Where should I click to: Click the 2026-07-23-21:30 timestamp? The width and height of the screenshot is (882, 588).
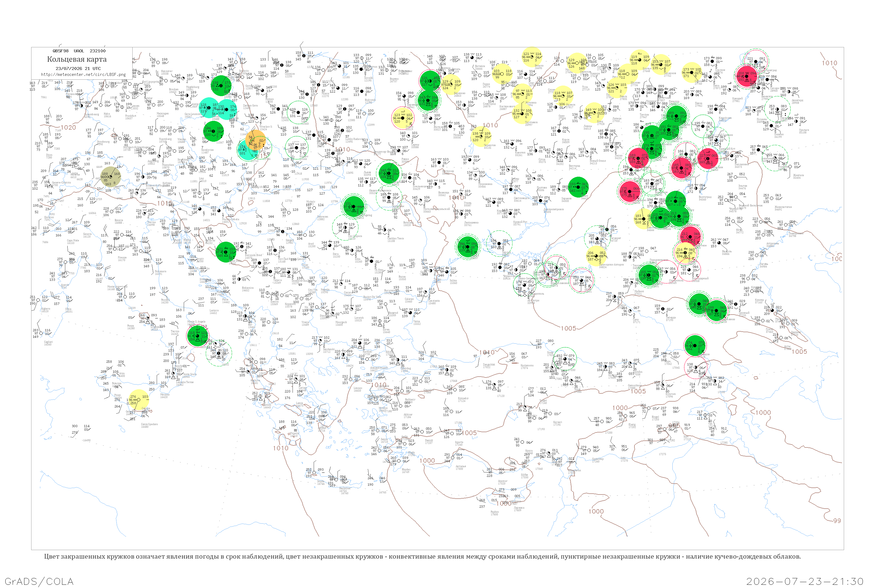click(x=805, y=582)
